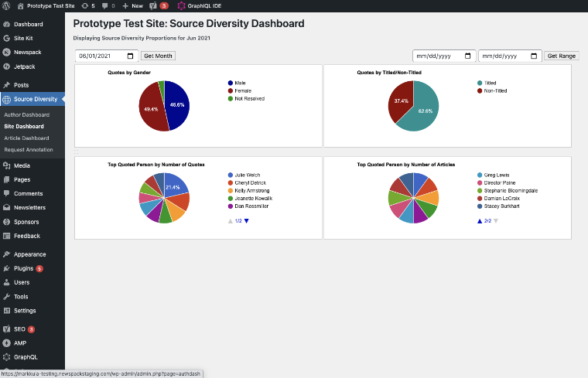
Task: Select Request Annotation in the submenu
Action: coord(29,149)
